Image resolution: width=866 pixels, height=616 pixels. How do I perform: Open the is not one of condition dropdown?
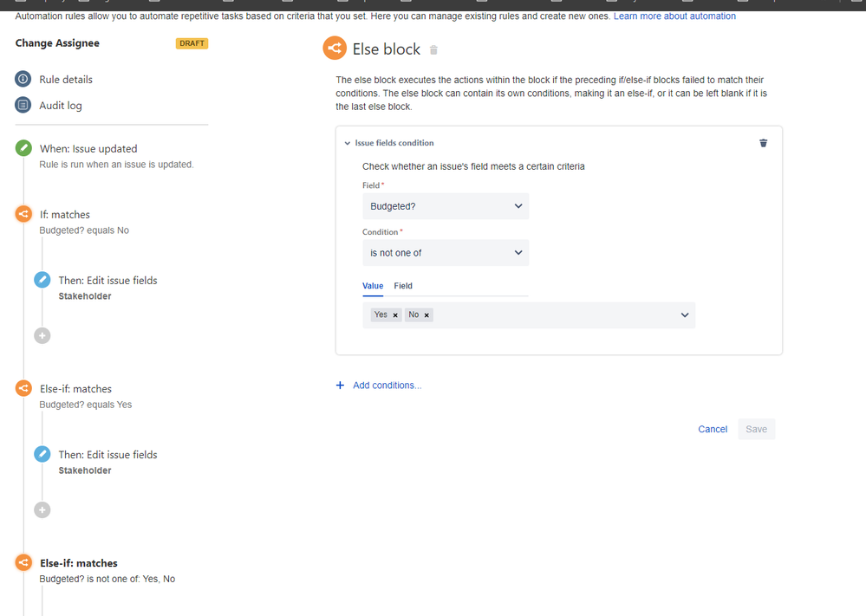[x=445, y=252]
